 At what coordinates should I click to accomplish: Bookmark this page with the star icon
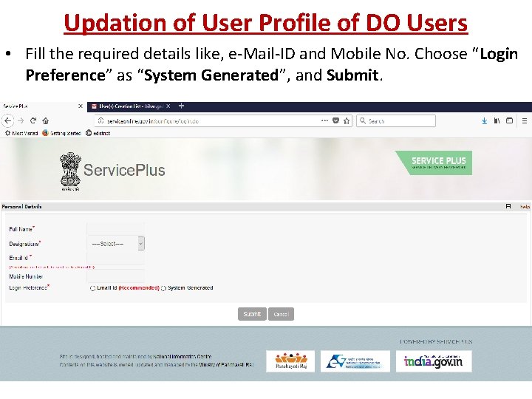(x=347, y=120)
